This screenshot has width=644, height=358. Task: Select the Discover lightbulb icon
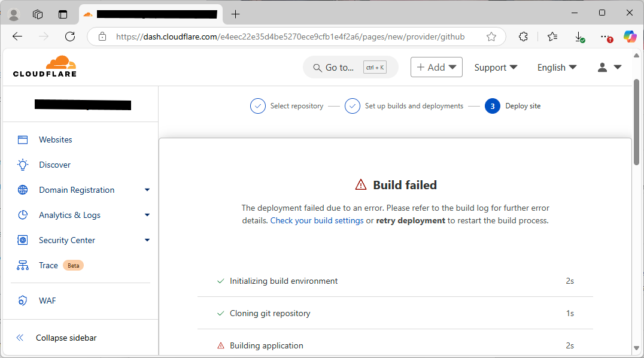click(22, 164)
